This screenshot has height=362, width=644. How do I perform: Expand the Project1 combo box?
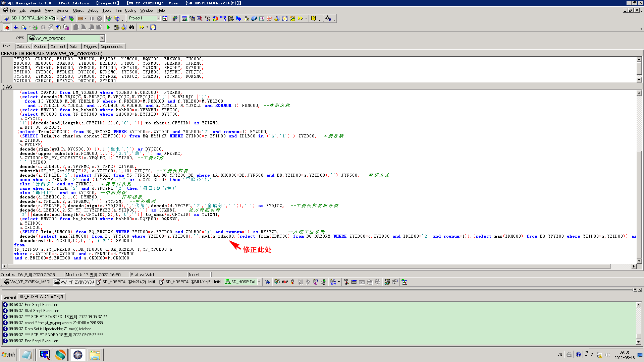point(159,18)
